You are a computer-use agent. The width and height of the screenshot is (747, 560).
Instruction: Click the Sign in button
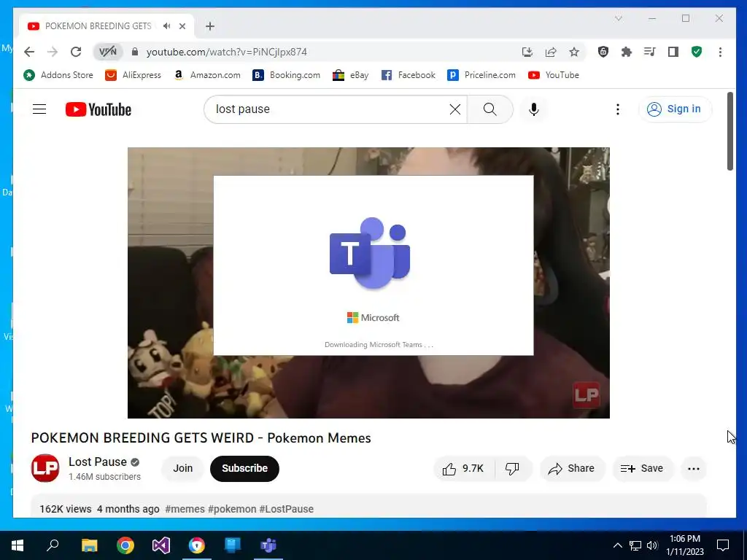coord(675,109)
